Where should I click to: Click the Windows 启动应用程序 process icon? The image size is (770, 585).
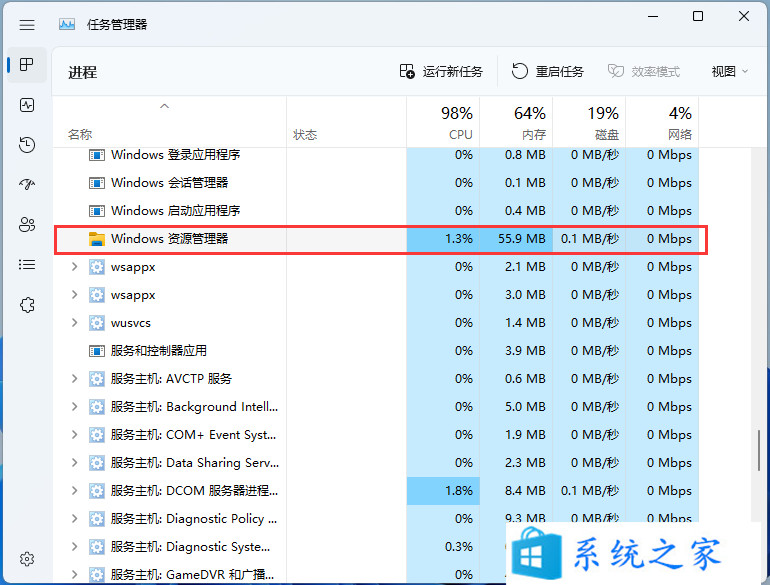coord(97,211)
